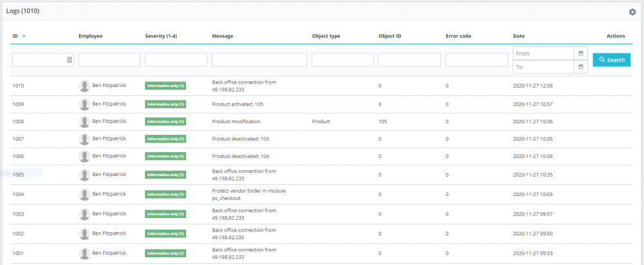Click ID cell 1002
This screenshot has height=265, width=644.
point(18,233)
